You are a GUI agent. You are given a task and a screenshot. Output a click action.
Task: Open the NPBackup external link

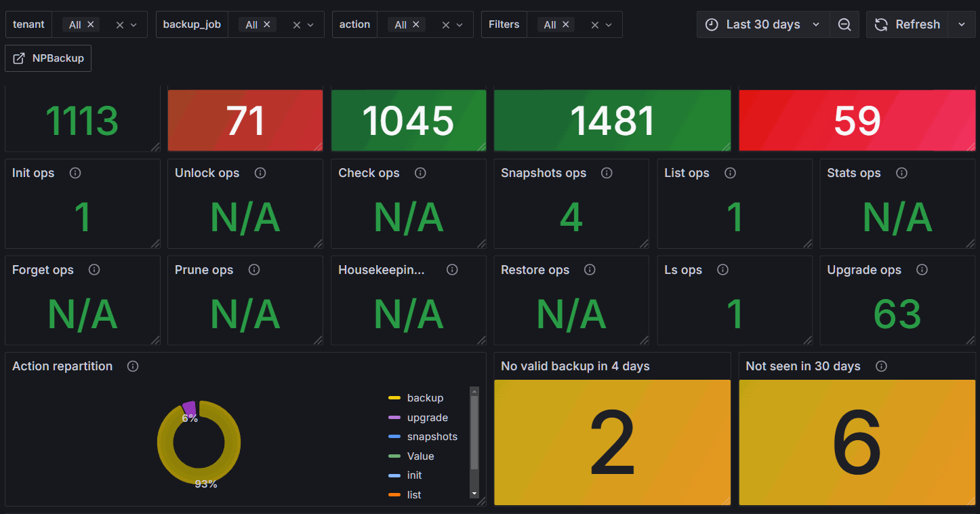tap(48, 58)
